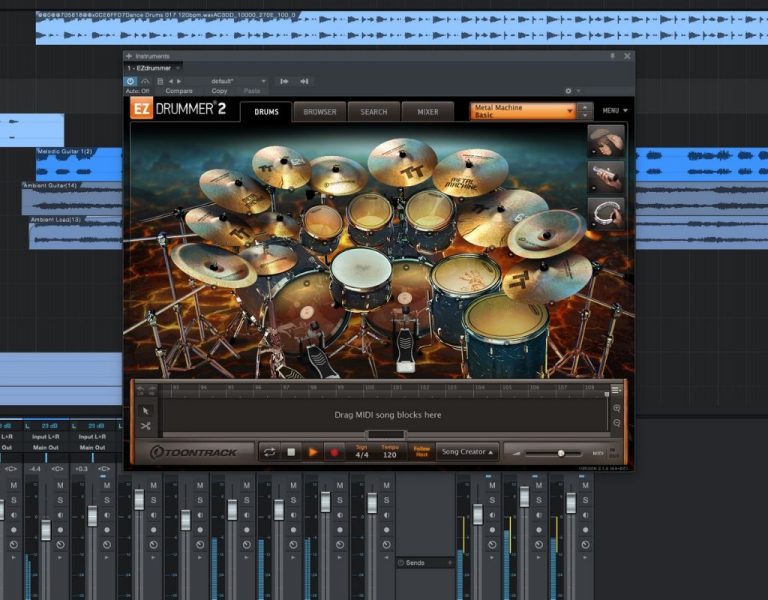Click the undo arrow above song track
The width and height of the screenshot is (768, 600).
click(141, 389)
